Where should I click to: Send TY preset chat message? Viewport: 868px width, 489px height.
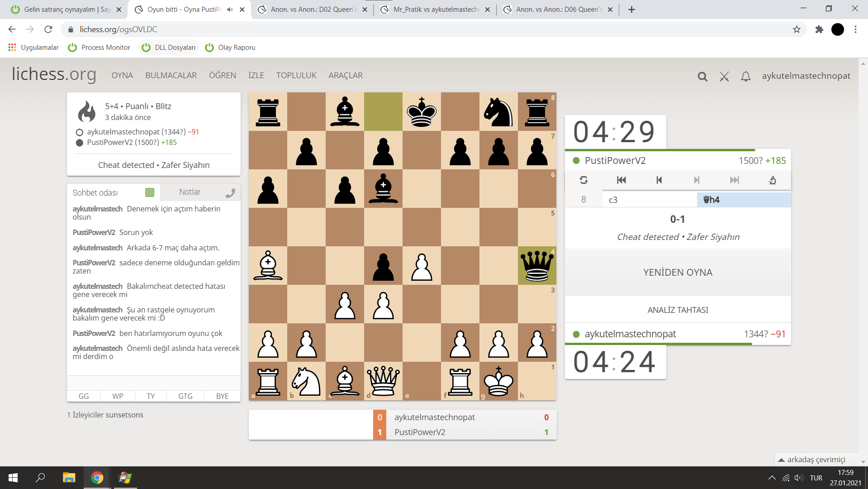(151, 396)
